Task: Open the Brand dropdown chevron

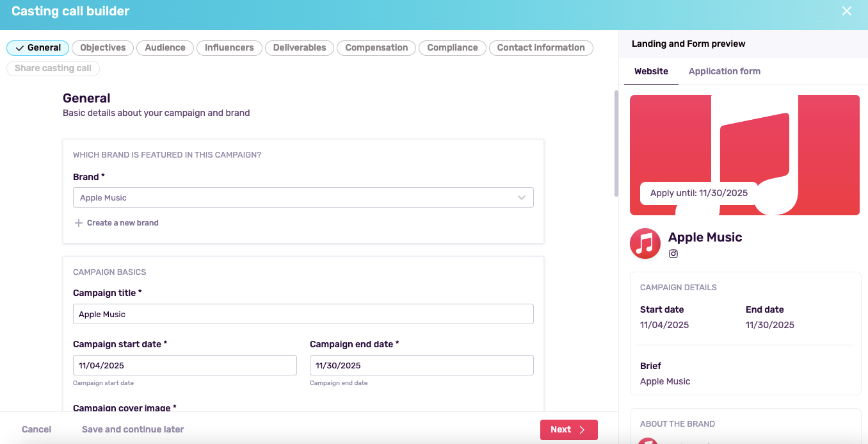Action: (x=522, y=198)
